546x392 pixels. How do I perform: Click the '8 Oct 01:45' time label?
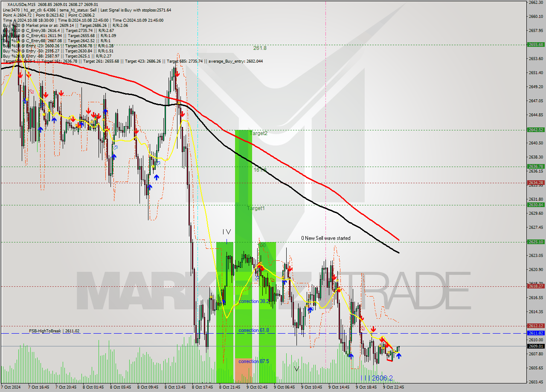pyautogui.click(x=93, y=387)
